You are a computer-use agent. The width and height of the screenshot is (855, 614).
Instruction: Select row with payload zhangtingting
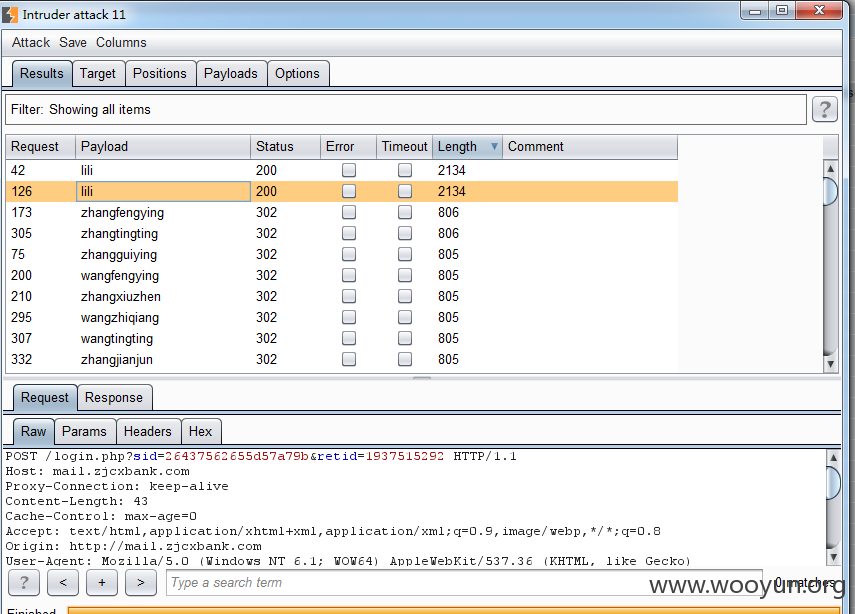point(342,233)
